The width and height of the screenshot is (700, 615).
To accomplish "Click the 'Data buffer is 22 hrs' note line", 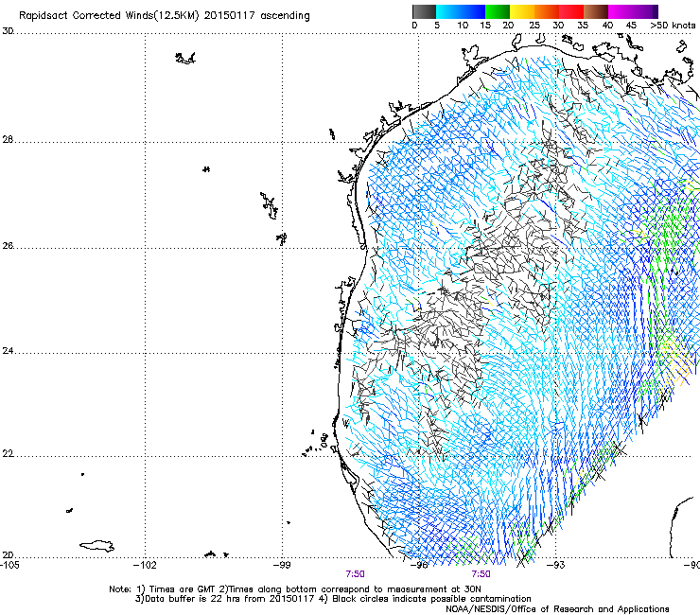I will point(333,599).
